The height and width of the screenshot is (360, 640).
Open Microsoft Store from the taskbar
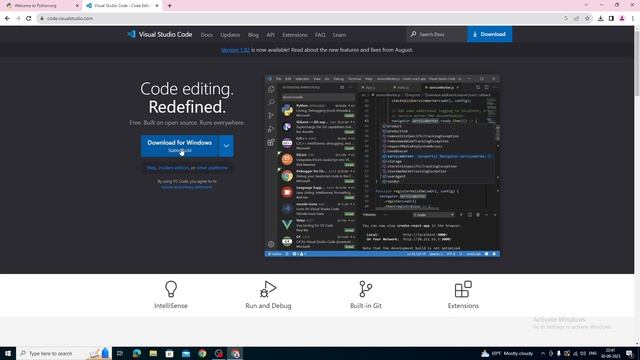click(x=169, y=353)
